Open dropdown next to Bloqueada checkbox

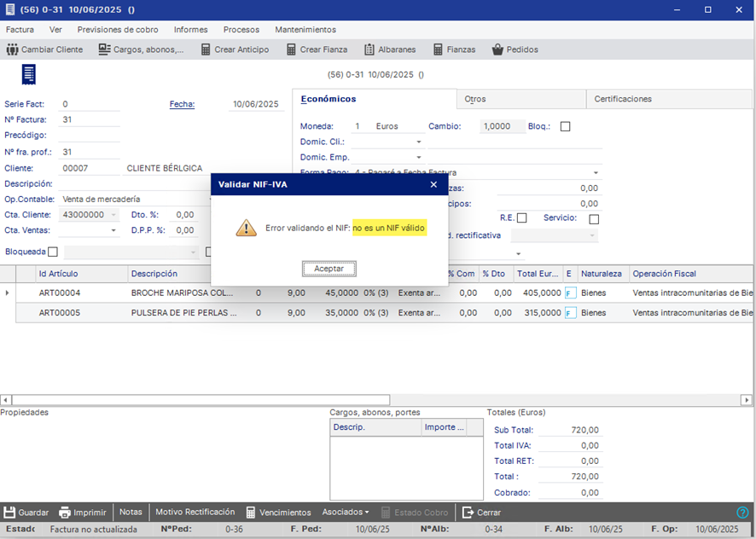(x=193, y=252)
